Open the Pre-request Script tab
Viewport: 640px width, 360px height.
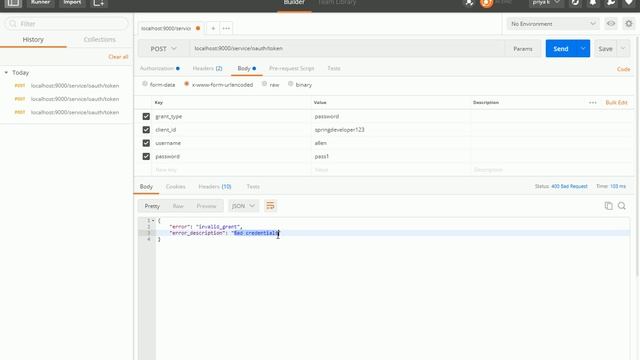tap(291, 69)
